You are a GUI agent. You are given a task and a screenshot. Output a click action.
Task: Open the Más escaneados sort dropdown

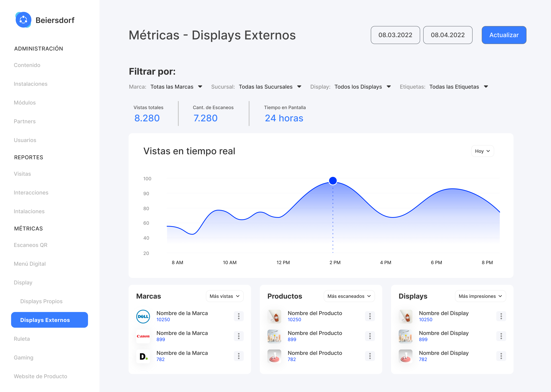(x=349, y=296)
